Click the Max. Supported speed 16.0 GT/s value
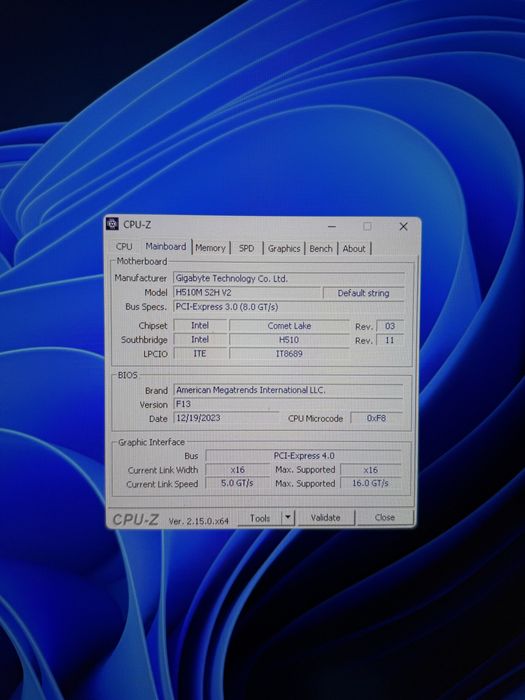 click(371, 483)
